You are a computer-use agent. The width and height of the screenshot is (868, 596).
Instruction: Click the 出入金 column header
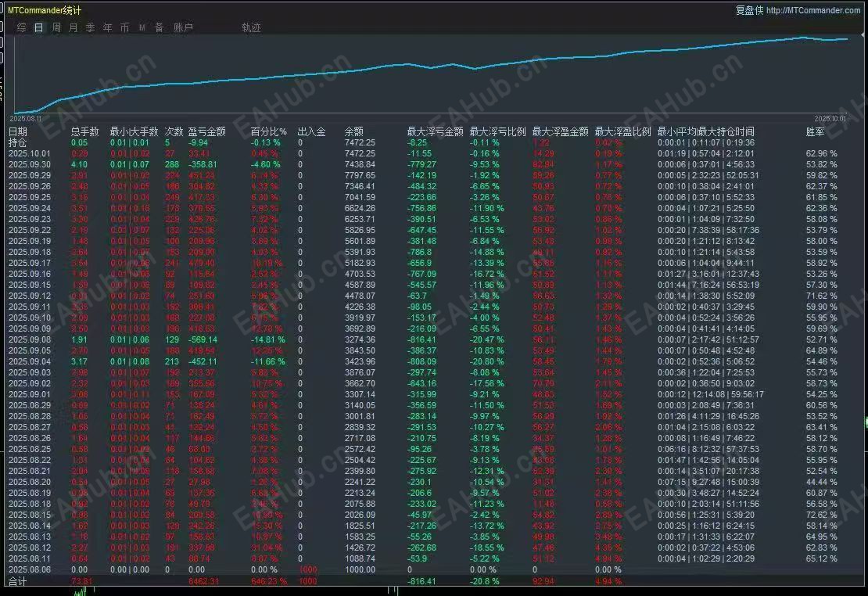point(312,132)
